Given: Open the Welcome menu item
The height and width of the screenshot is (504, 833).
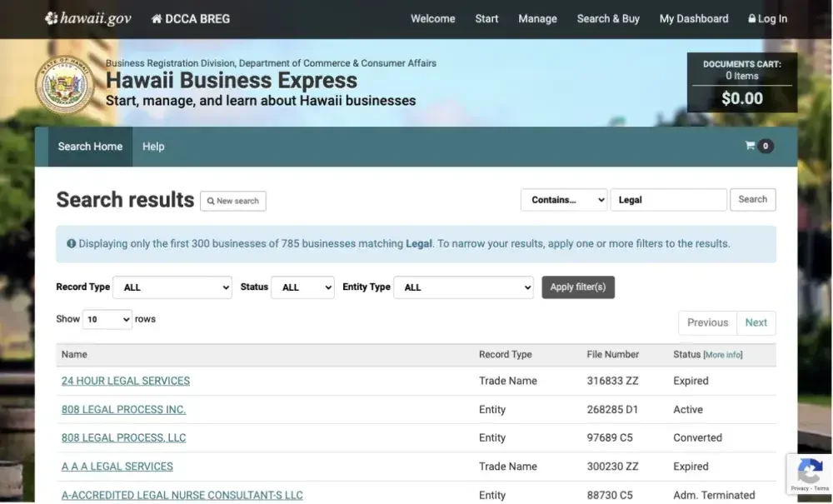Looking at the screenshot, I should point(433,18).
